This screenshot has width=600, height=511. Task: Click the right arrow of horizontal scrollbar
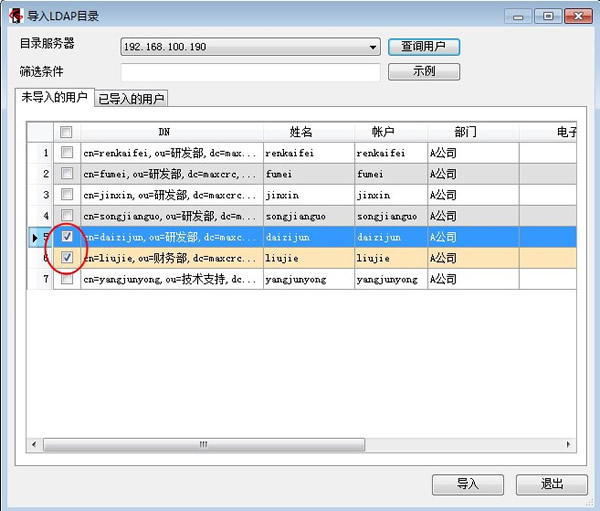(570, 444)
